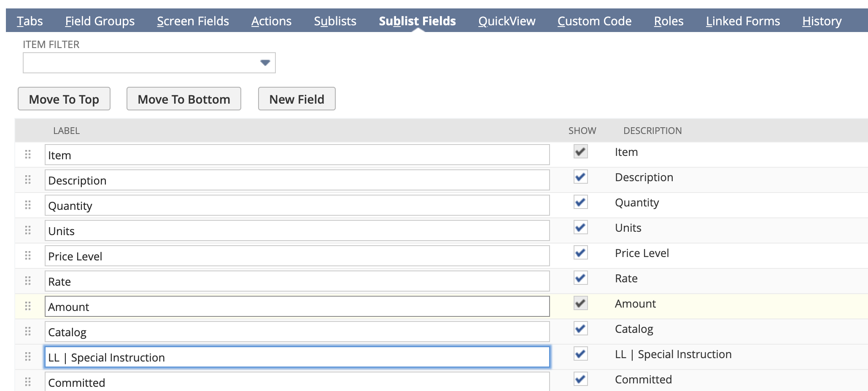Switch to the Screen Fields tab
The image size is (868, 391).
[x=193, y=21]
